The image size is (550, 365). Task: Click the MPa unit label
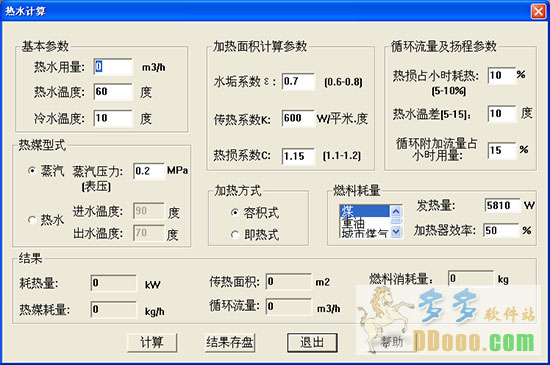click(177, 171)
